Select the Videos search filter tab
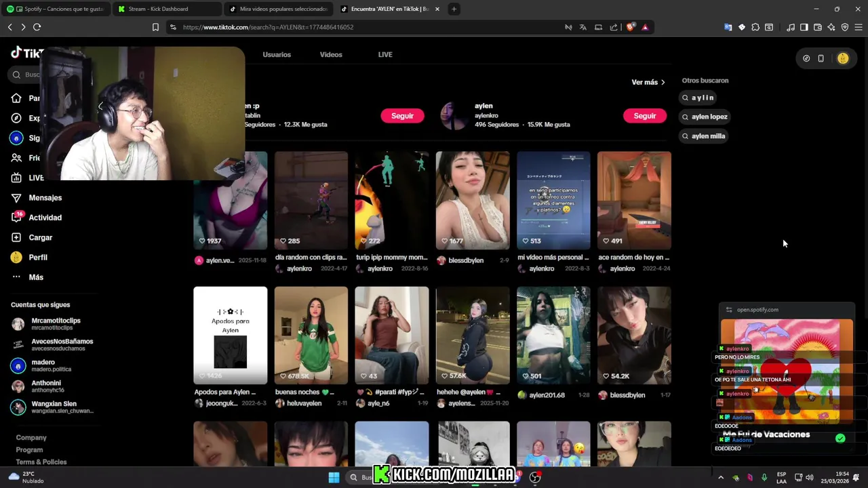The image size is (868, 488). [331, 54]
